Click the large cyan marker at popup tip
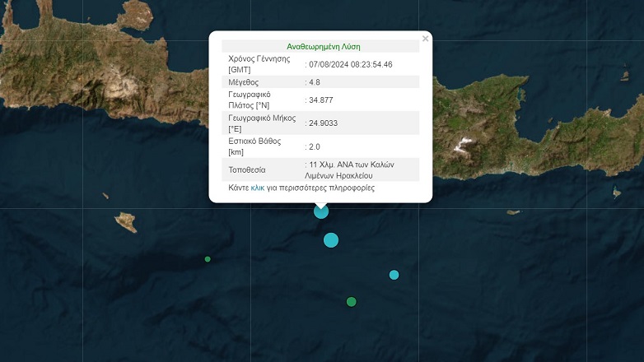This screenshot has width=644, height=362. 321,211
